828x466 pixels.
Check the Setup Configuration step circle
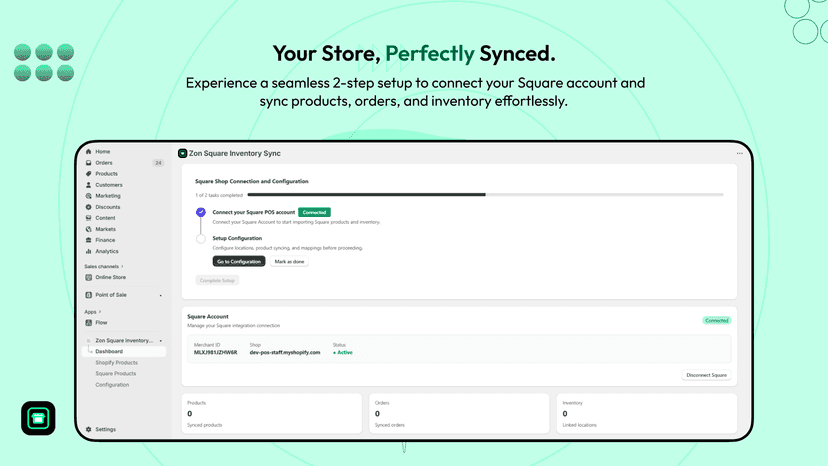point(201,239)
